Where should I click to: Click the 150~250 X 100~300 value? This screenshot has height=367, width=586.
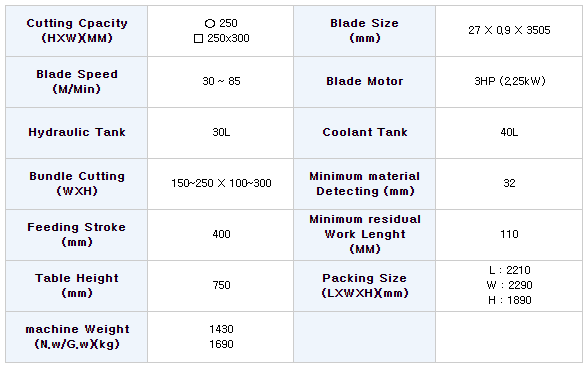click(x=221, y=184)
